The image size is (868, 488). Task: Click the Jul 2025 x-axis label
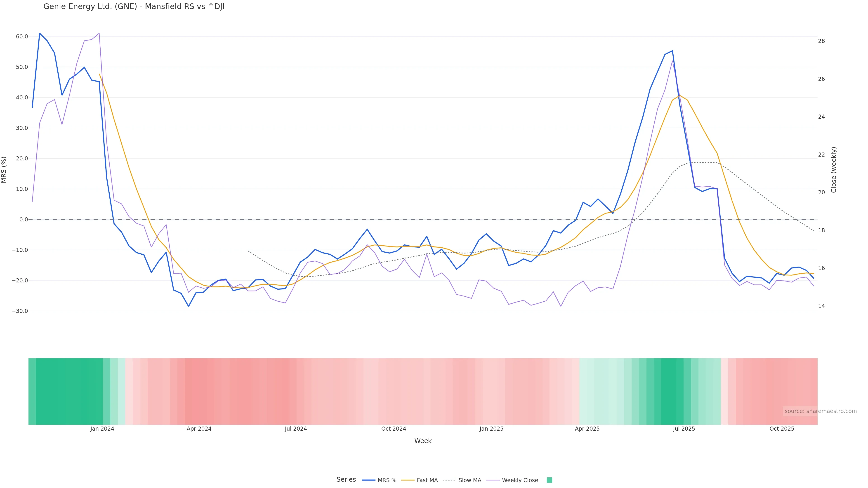coord(684,429)
